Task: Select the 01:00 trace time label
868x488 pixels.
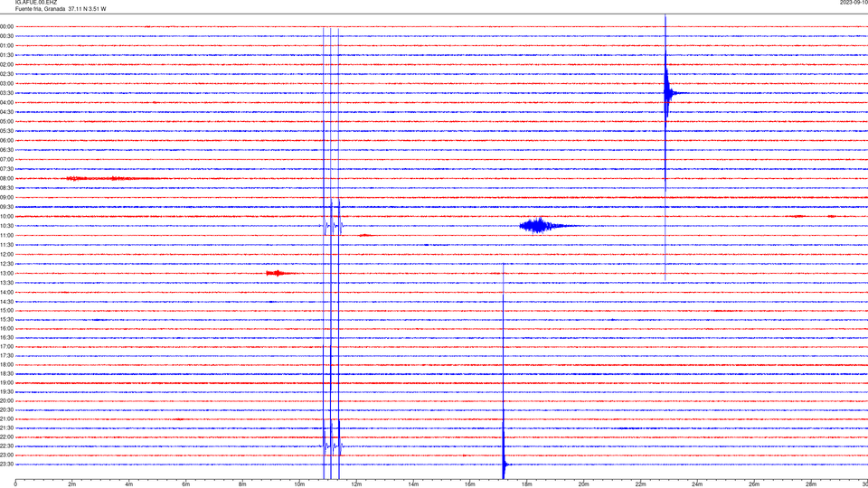Action: click(6, 45)
